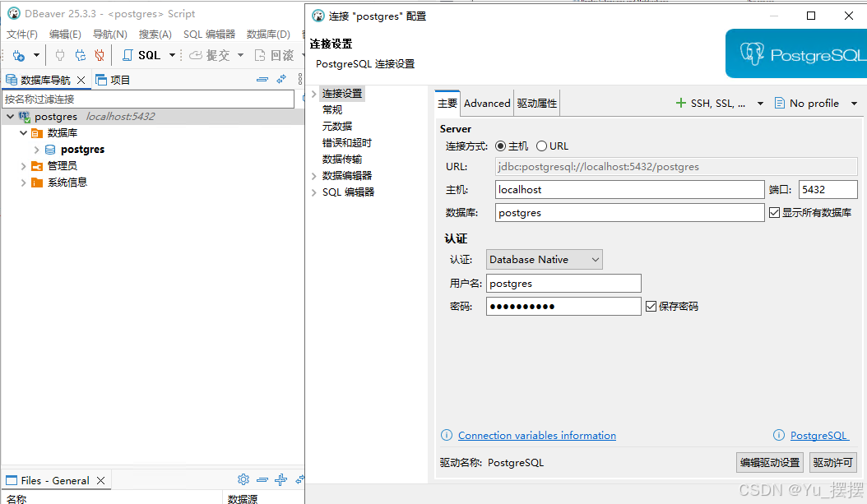Viewport: 867px width, 504px height.
Task: Expand the 连接设置 sidebar node
Action: 313,94
